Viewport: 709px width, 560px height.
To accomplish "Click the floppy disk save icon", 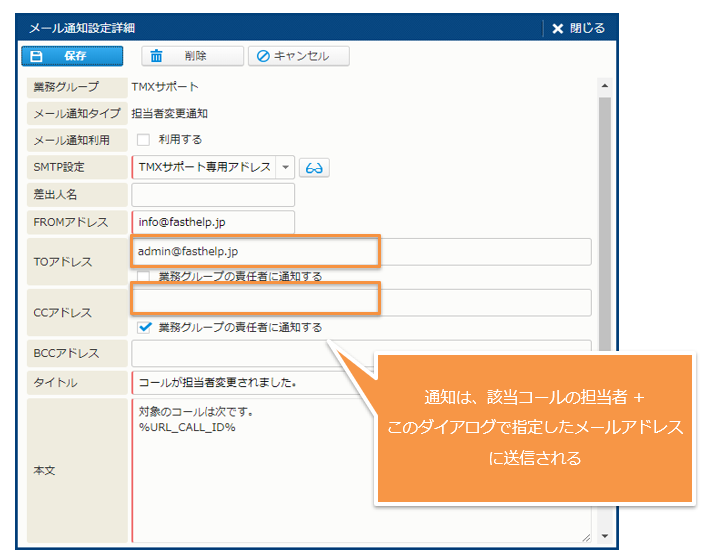I will (x=37, y=57).
